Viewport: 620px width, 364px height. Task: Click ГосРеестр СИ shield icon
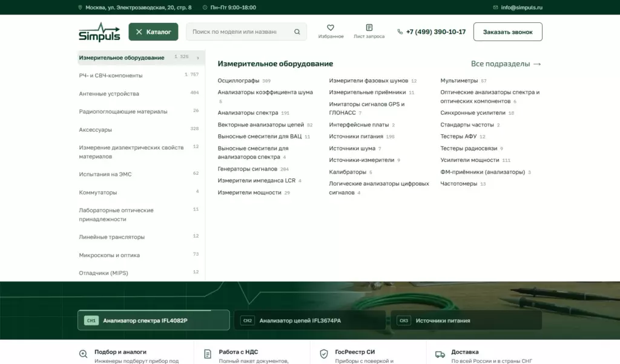[x=324, y=354]
